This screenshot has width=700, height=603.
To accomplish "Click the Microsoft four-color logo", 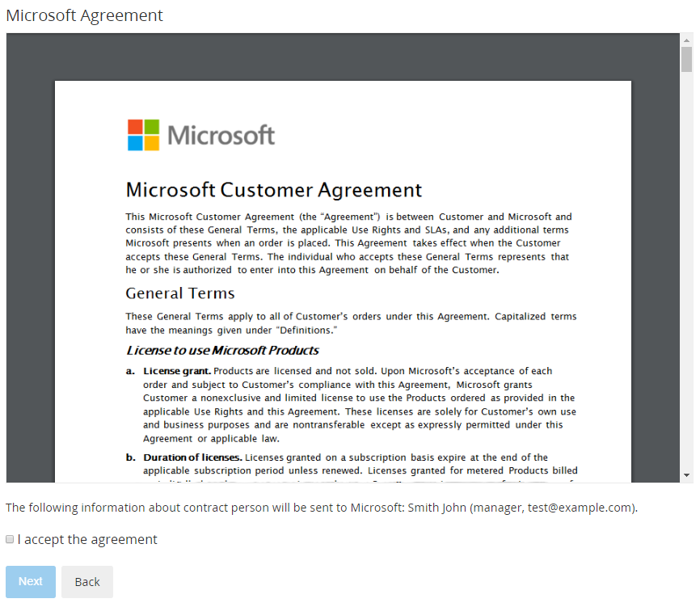I will point(144,135).
